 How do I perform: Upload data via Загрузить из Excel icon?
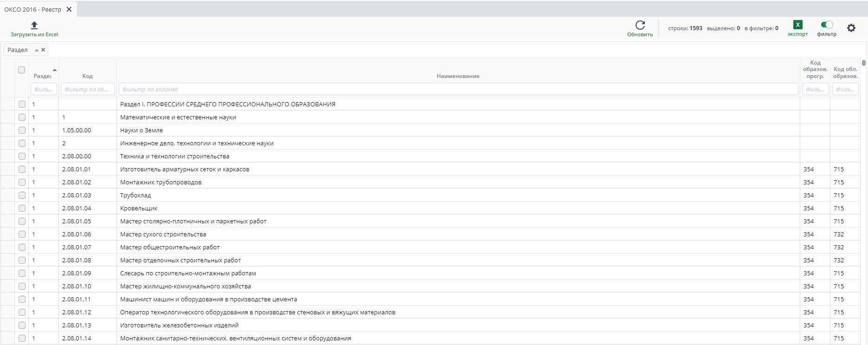[34, 25]
